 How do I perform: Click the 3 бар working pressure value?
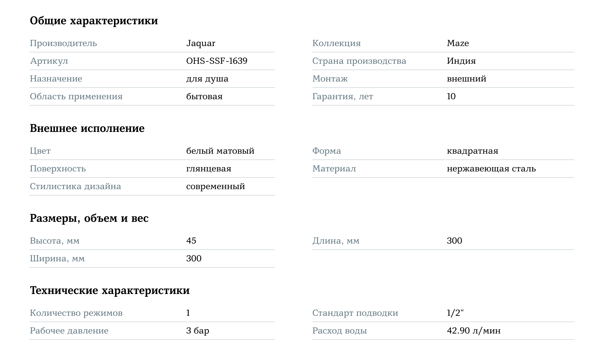197,331
